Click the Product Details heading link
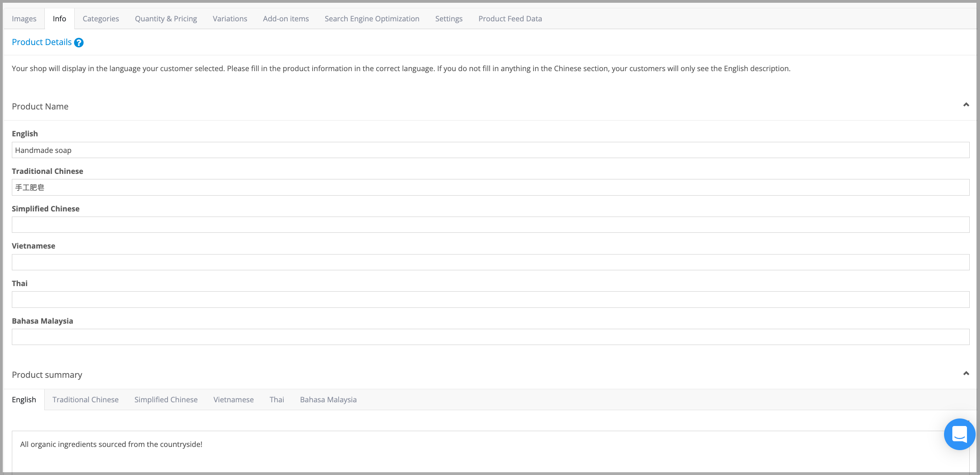The height and width of the screenshot is (475, 980). (42, 42)
